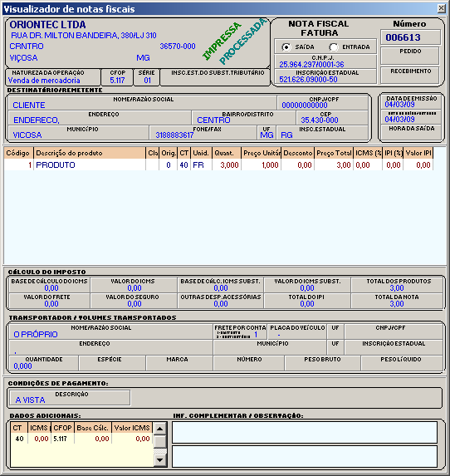Viewport: 450px width, 476px height.
Task: Click the scroll up arrow in Dados Adicionais
Action: pyautogui.click(x=160, y=429)
